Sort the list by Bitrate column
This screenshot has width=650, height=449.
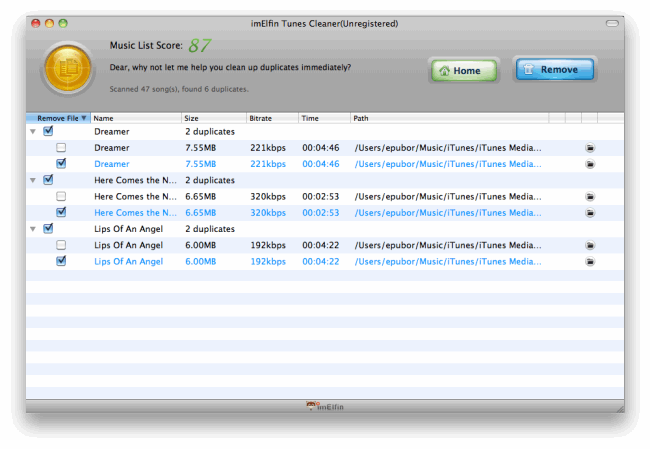point(272,118)
